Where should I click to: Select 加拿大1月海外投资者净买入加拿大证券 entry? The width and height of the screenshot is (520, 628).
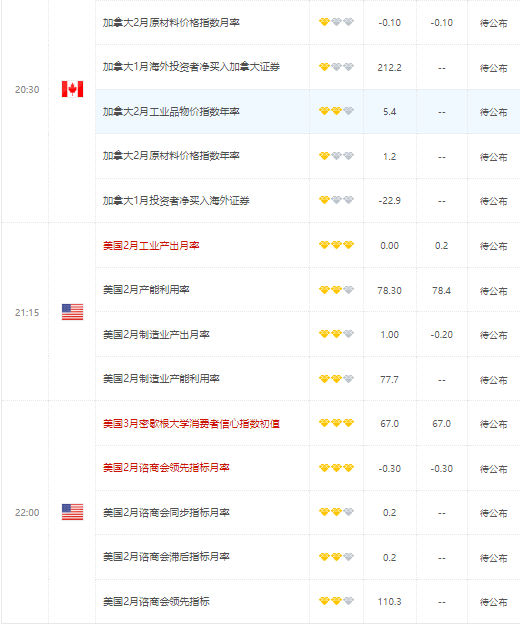(191, 67)
